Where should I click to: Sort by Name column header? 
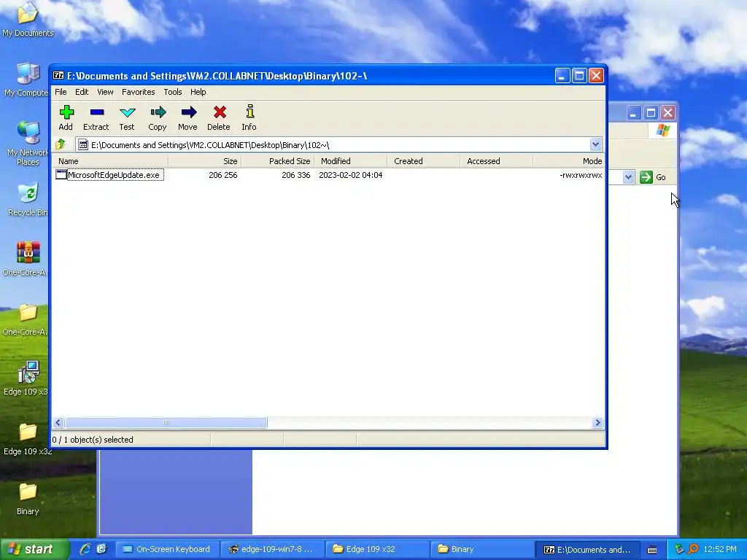(x=110, y=161)
